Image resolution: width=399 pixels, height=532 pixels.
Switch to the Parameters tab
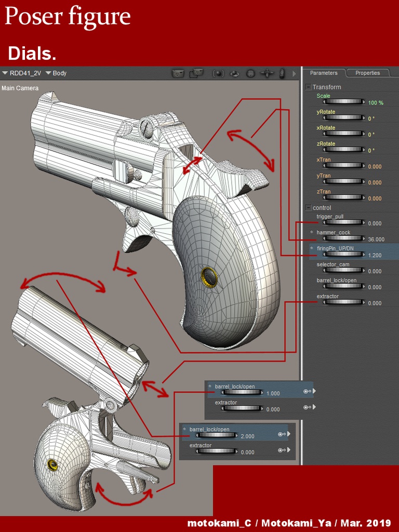[324, 73]
